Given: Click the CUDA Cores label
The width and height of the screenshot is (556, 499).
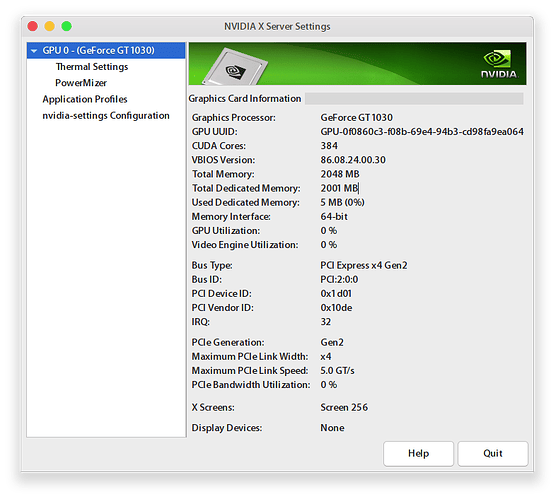Looking at the screenshot, I should pos(218,146).
